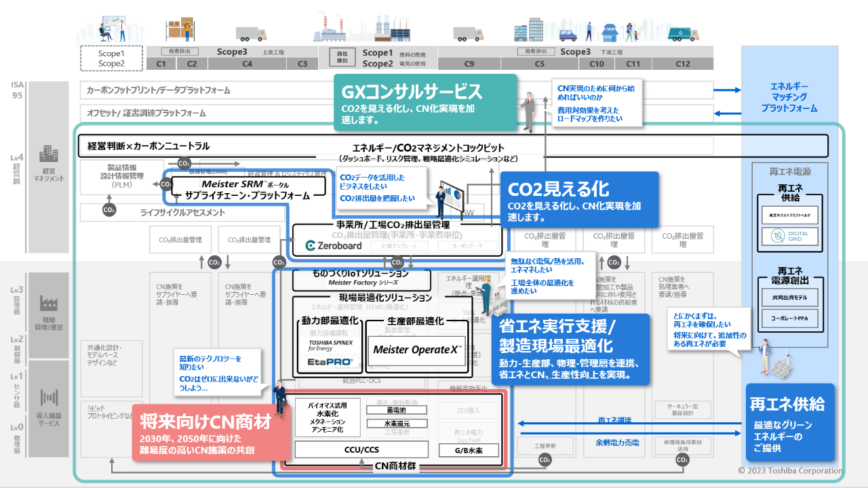Click the CO2 circle under 休環境負荷素材活用
Viewport: 868px width, 488px height.
coord(682,460)
